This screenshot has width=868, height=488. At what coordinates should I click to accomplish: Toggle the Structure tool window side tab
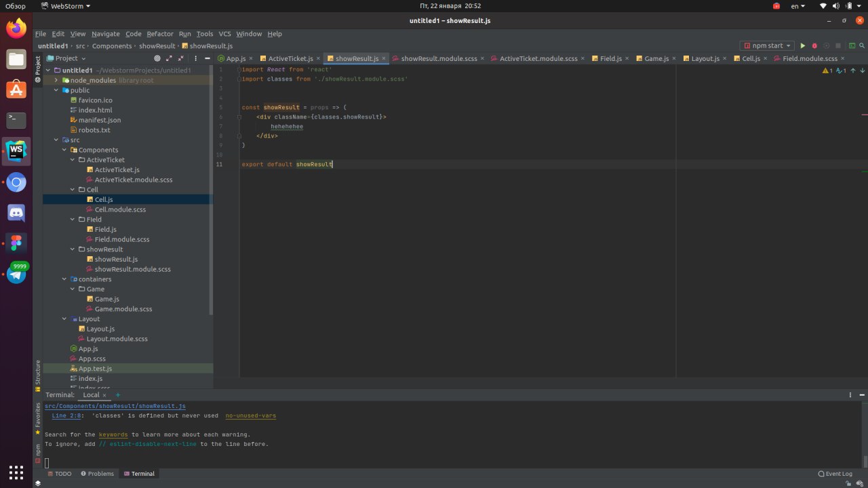(x=38, y=375)
